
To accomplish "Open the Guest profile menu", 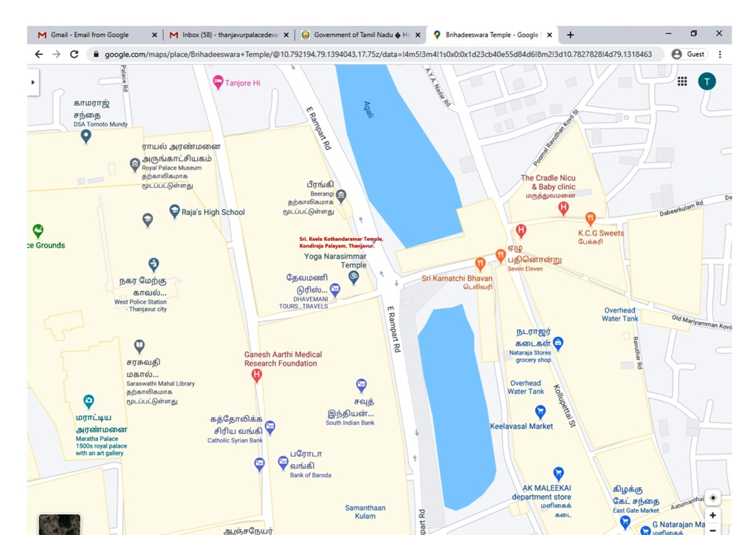I will (x=688, y=54).
